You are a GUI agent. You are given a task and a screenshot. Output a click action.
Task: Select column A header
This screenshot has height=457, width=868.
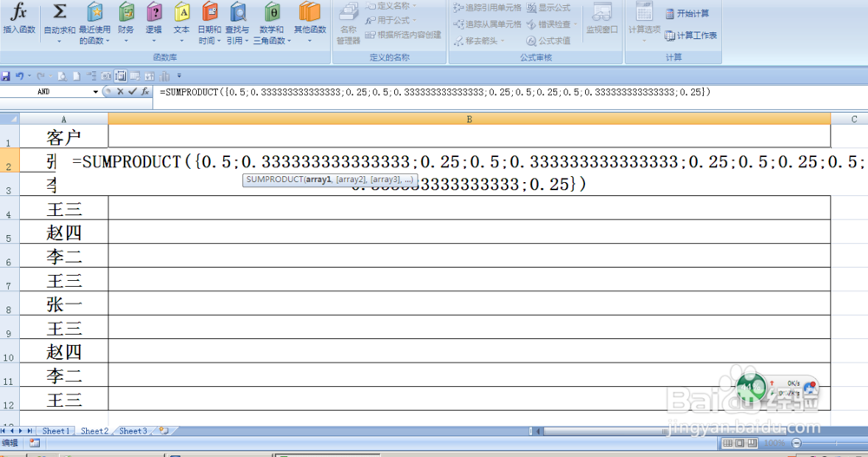click(63, 119)
